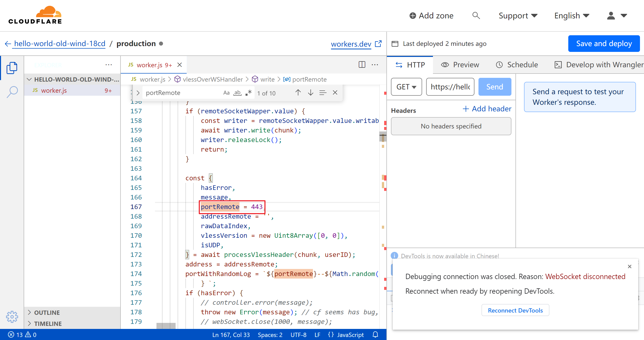Screen dimensions: 644x340
Task: Open the GET method dropdown
Action: [x=406, y=87]
